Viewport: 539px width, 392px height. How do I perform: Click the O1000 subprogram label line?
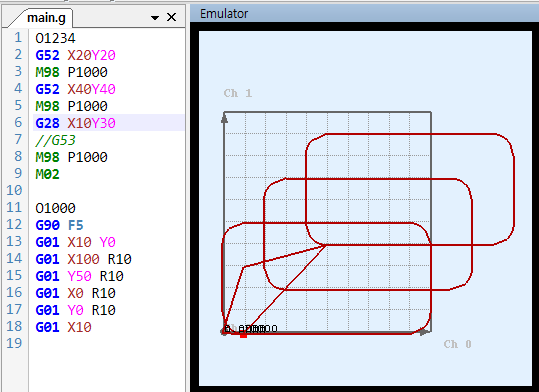tap(55, 208)
